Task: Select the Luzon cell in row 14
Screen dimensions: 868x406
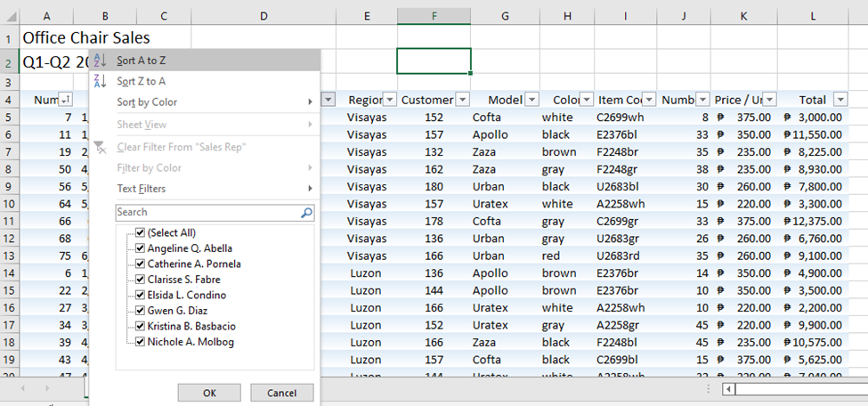Action: (367, 273)
